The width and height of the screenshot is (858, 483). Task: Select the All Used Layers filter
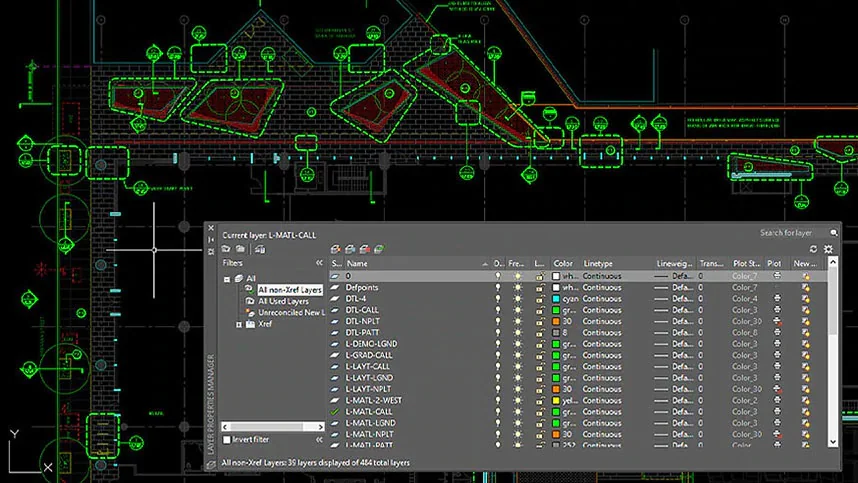(284, 301)
